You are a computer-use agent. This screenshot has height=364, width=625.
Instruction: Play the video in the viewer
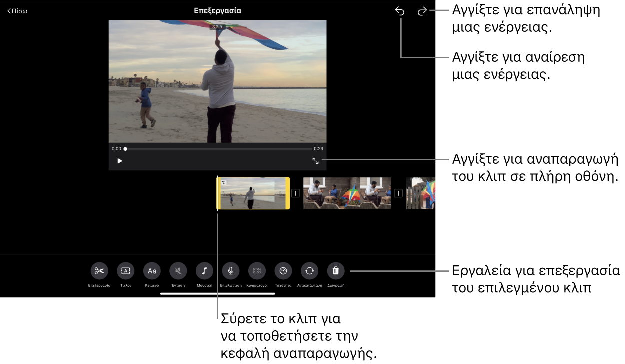120,161
